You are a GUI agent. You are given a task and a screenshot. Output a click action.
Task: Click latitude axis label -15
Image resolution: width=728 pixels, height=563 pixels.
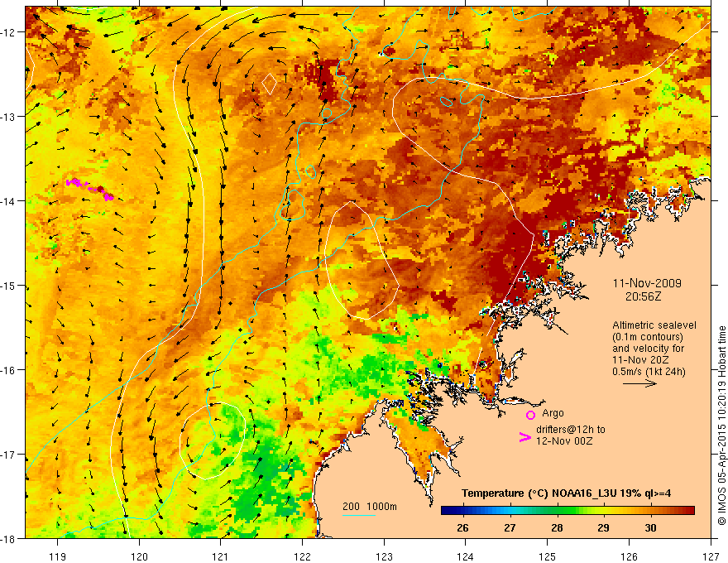pos(8,286)
